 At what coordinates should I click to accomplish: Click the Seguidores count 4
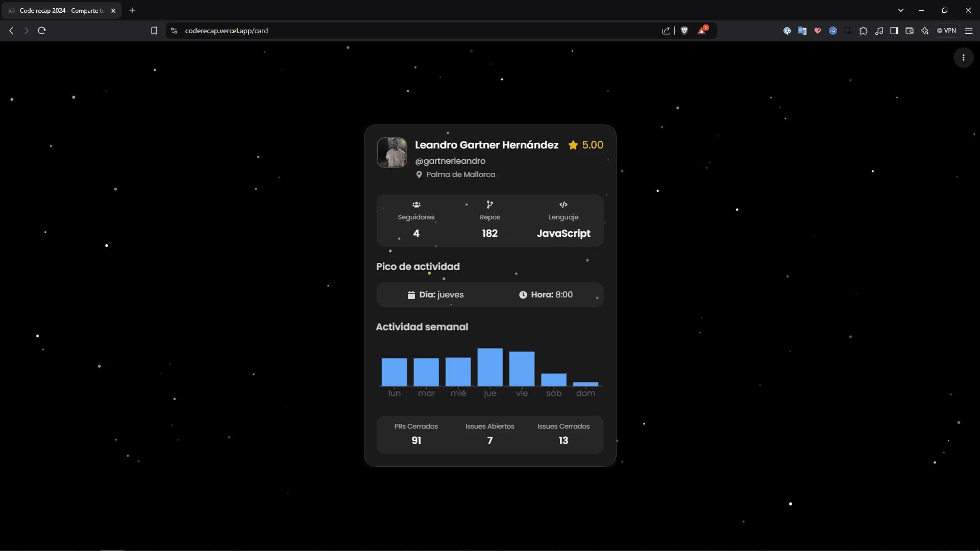pyautogui.click(x=416, y=233)
